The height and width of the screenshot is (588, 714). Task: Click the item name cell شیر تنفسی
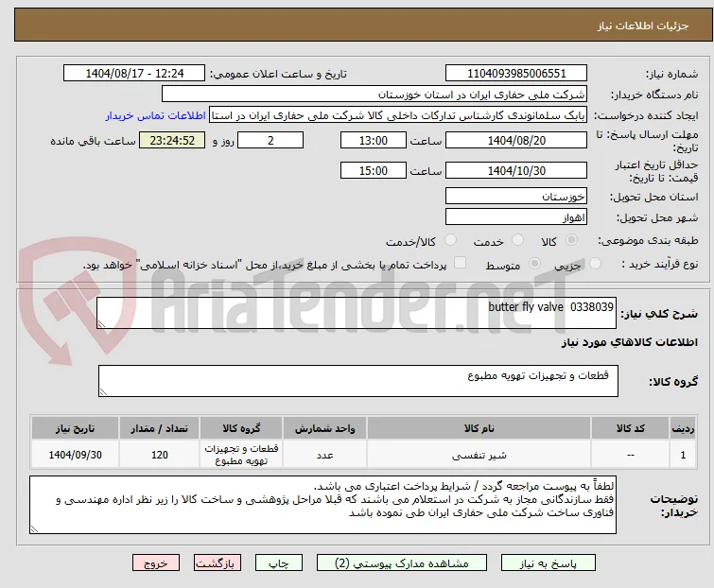tap(479, 455)
